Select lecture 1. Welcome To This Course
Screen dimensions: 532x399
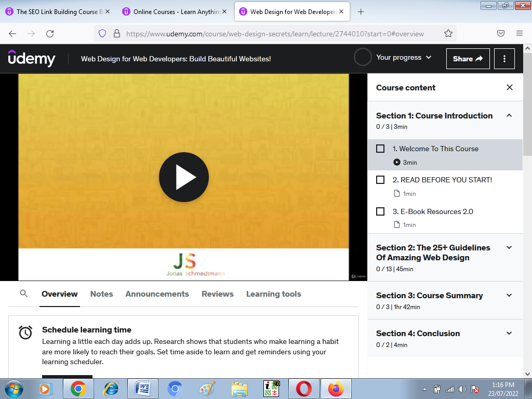pos(445,155)
